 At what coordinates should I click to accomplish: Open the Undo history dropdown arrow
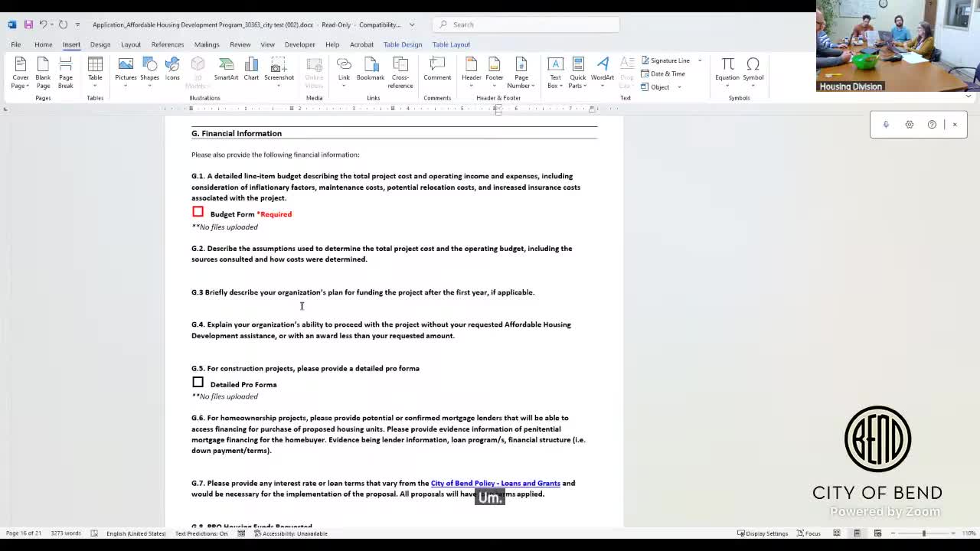[52, 24]
